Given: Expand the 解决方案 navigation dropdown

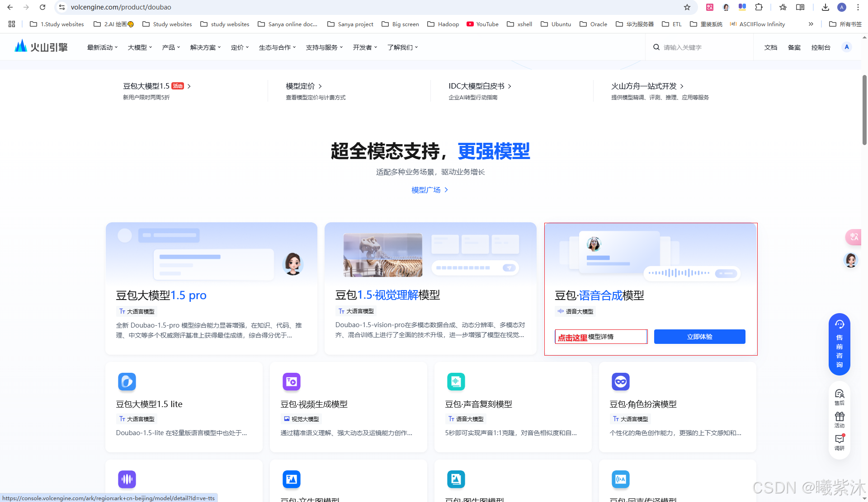Looking at the screenshot, I should [205, 47].
